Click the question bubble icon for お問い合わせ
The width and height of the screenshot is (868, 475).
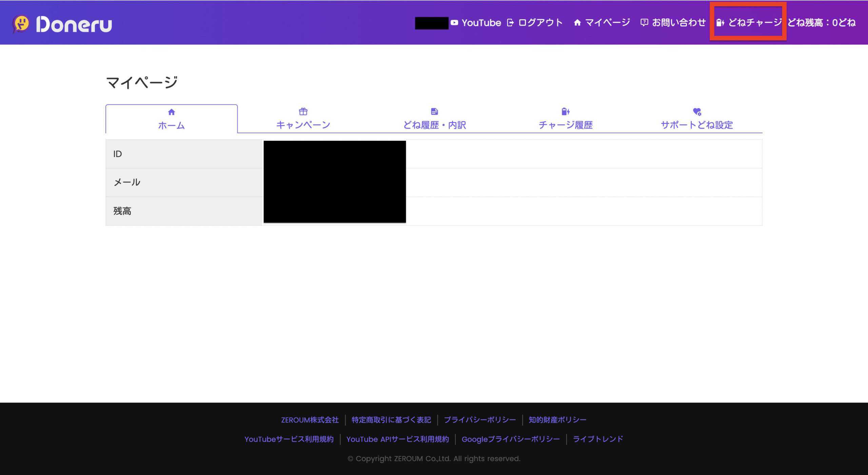click(644, 23)
